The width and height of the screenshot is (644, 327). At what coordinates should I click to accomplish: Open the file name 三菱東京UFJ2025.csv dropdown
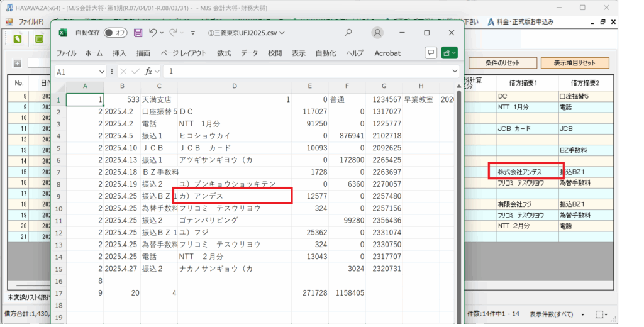point(247,33)
